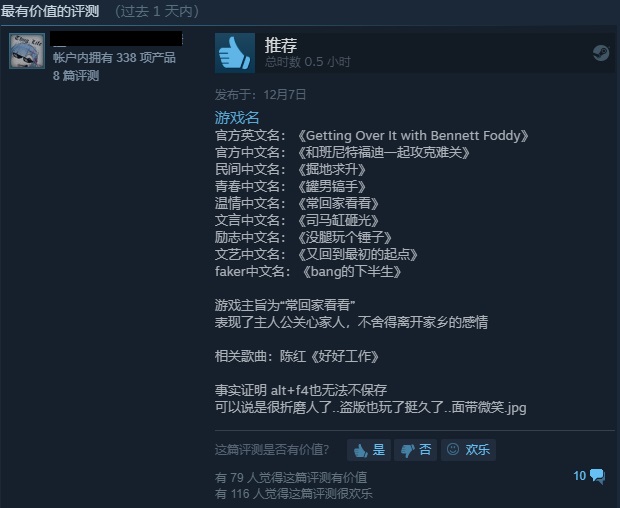Click the Getting Over It with Bennett Foddy line

[372, 136]
